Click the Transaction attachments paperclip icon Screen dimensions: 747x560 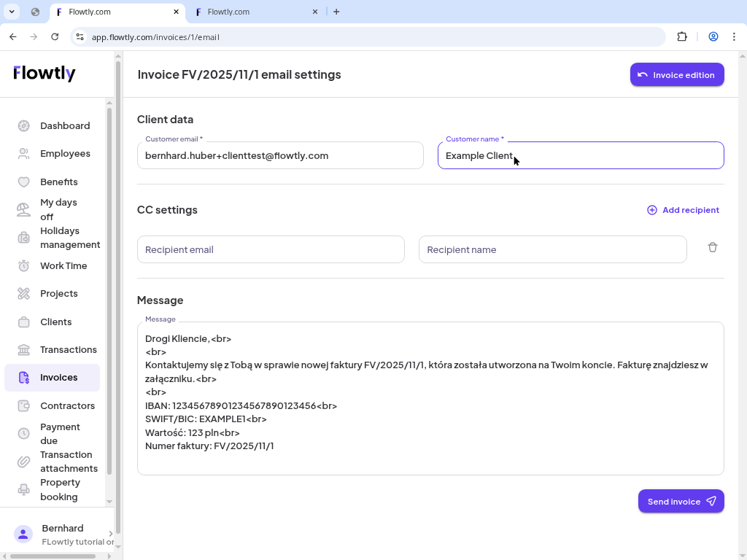(23, 461)
